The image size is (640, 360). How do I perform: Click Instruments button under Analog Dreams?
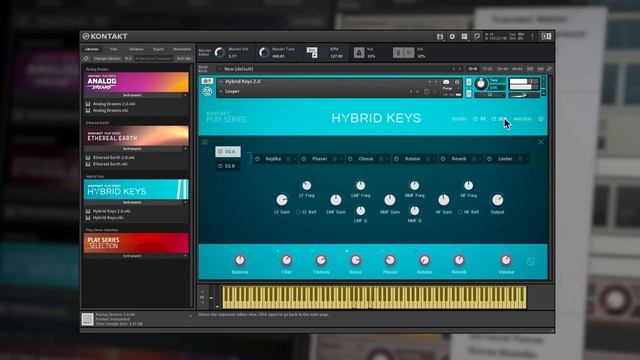point(132,95)
